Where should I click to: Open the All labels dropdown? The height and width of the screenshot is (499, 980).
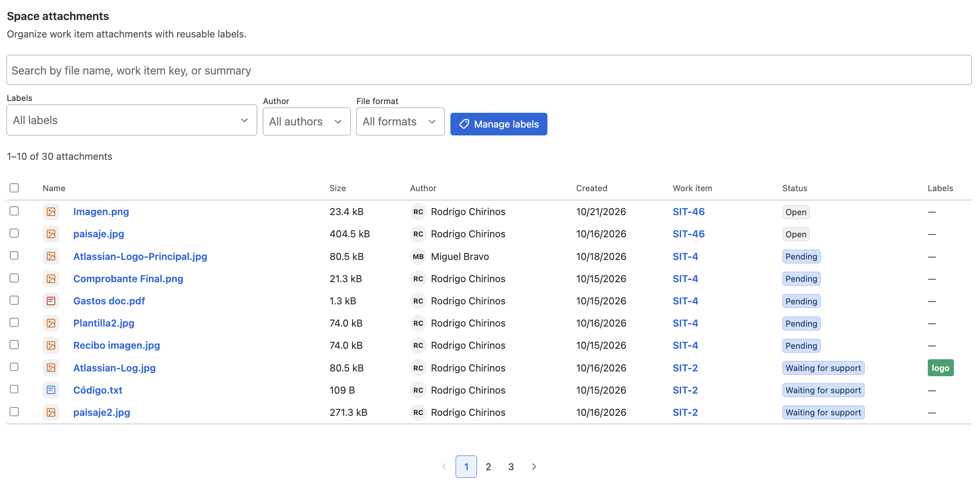[x=132, y=120]
